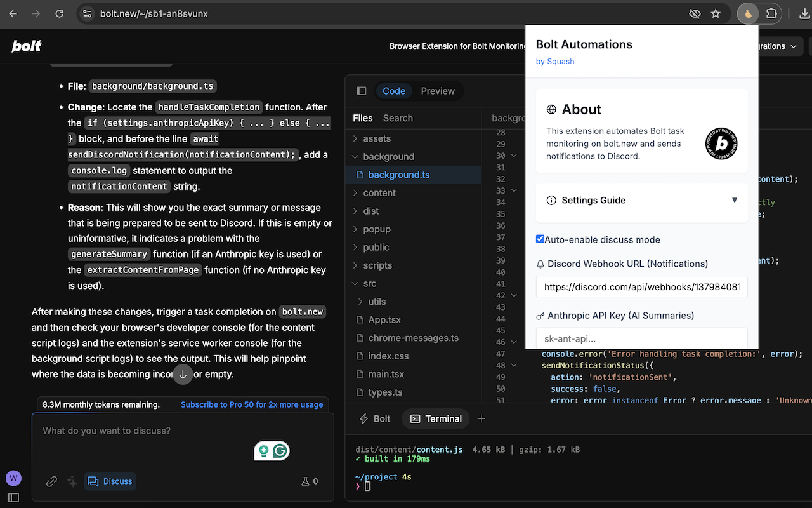Click the terminal prompt input line
The image size is (812, 508).
tap(367, 486)
